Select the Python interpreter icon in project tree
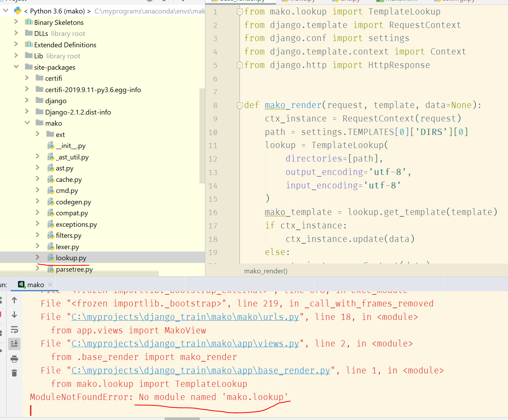The image size is (508, 420). pos(18,11)
